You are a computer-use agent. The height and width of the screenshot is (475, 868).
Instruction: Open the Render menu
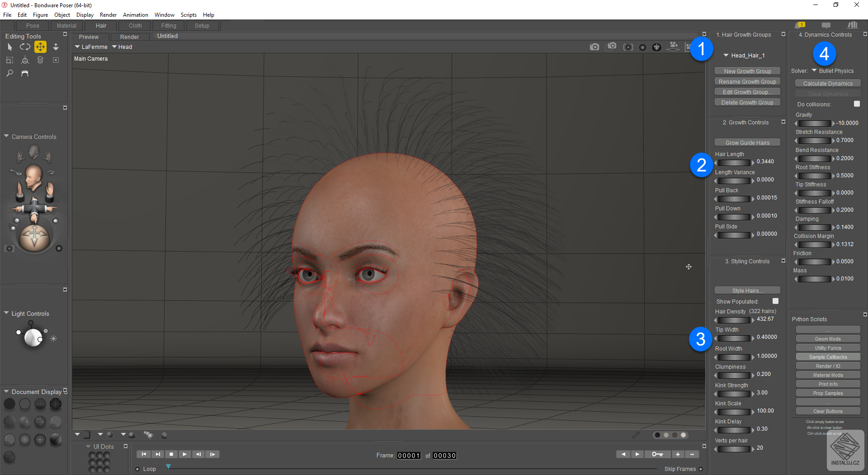(108, 15)
